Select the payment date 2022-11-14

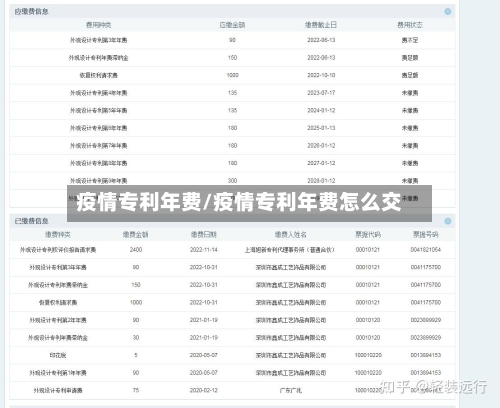(x=204, y=250)
